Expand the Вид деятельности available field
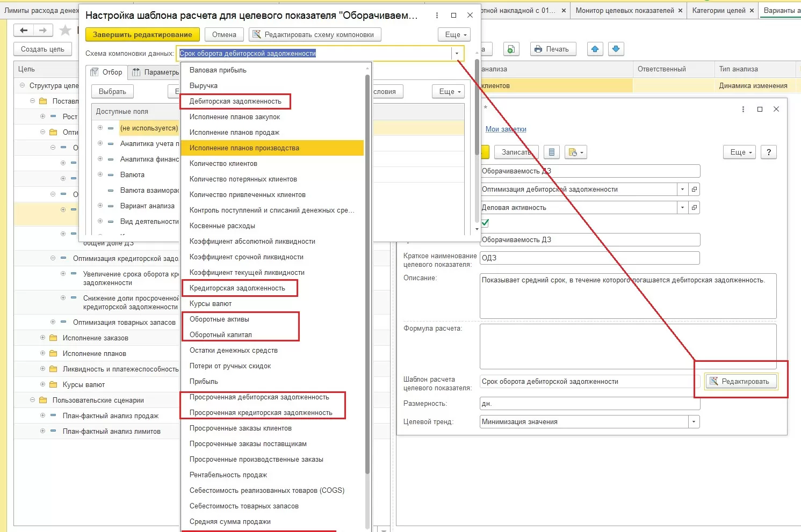The image size is (801, 532). point(100,222)
